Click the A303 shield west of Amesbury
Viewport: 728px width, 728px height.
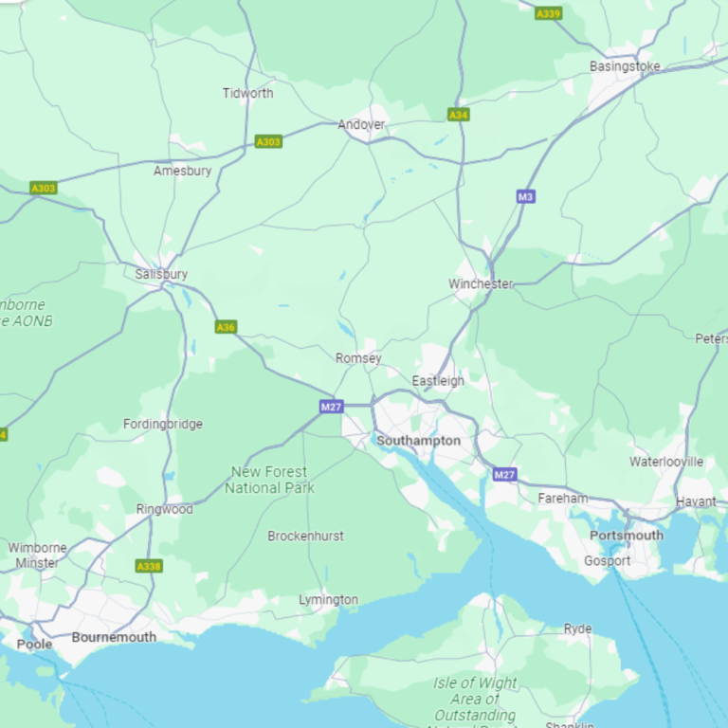44,188
